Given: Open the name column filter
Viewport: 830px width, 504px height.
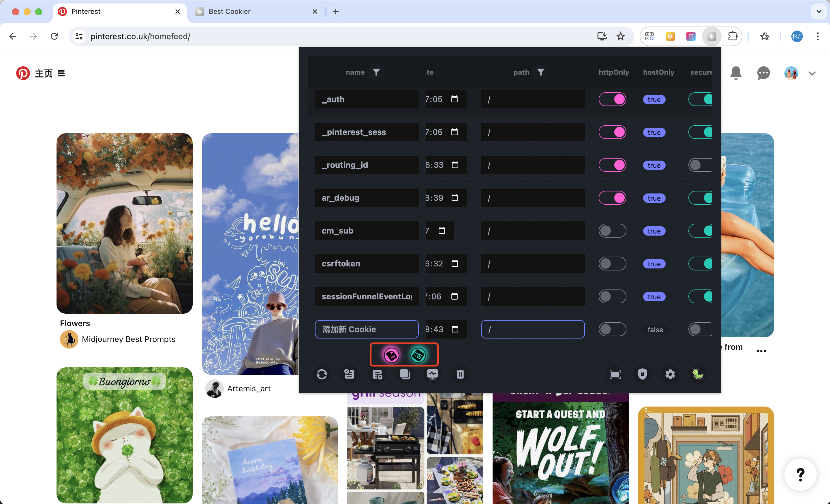Looking at the screenshot, I should (x=376, y=72).
